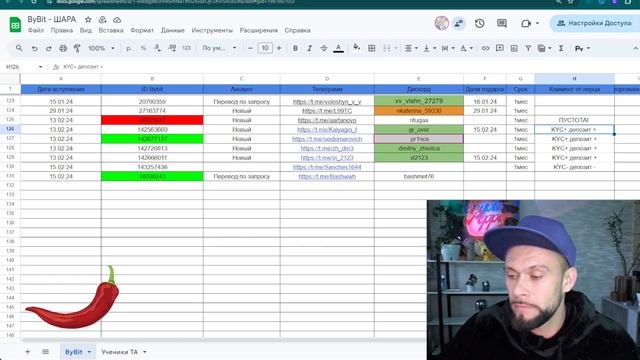Insert a comment from toolbar
The image size is (640, 360).
[500, 48]
